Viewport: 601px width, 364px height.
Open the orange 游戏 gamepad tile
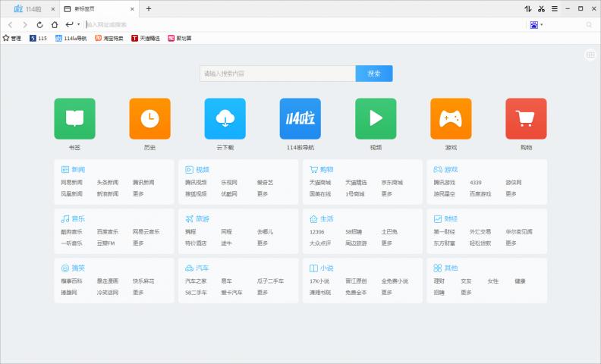click(451, 119)
